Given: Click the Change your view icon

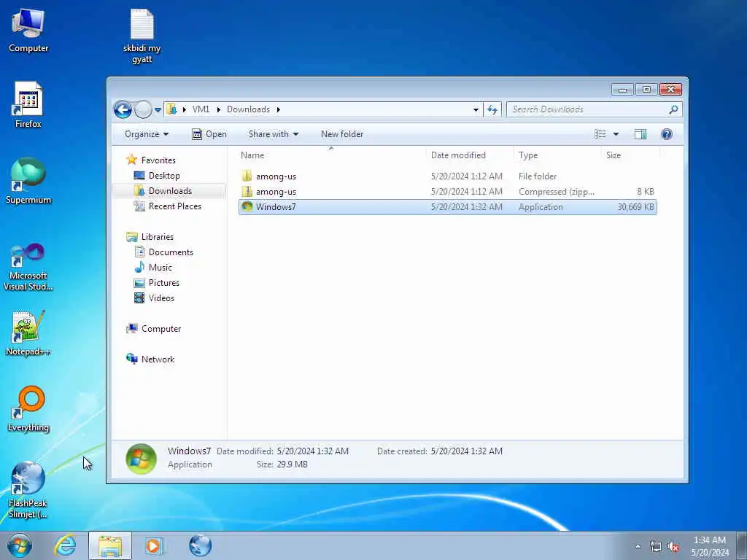Looking at the screenshot, I should pyautogui.click(x=600, y=134).
